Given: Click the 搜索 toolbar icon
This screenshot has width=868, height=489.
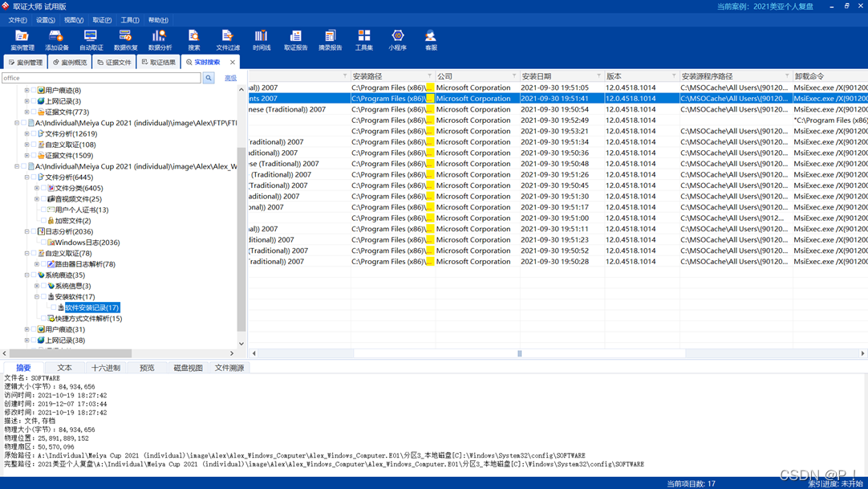Looking at the screenshot, I should tap(194, 40).
